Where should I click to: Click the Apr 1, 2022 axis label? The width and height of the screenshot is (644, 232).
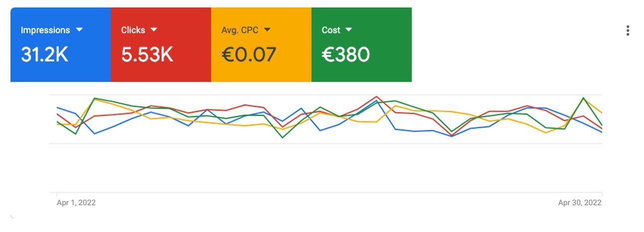pyautogui.click(x=76, y=203)
